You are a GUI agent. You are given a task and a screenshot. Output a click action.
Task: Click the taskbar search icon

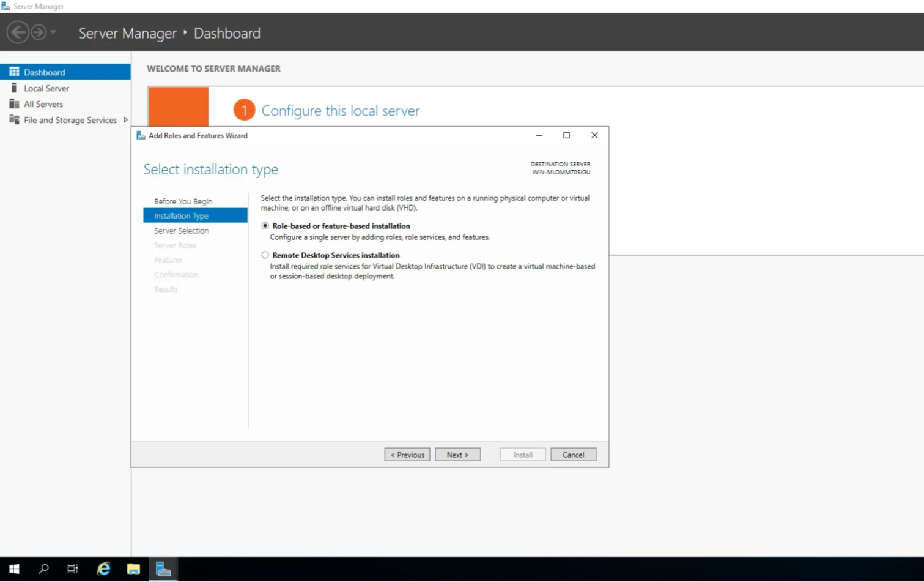[43, 569]
